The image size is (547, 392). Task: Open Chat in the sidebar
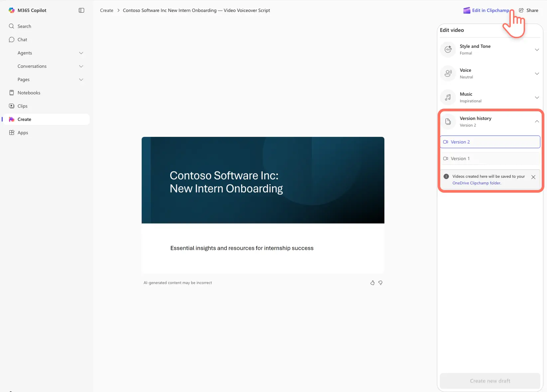tap(47, 40)
